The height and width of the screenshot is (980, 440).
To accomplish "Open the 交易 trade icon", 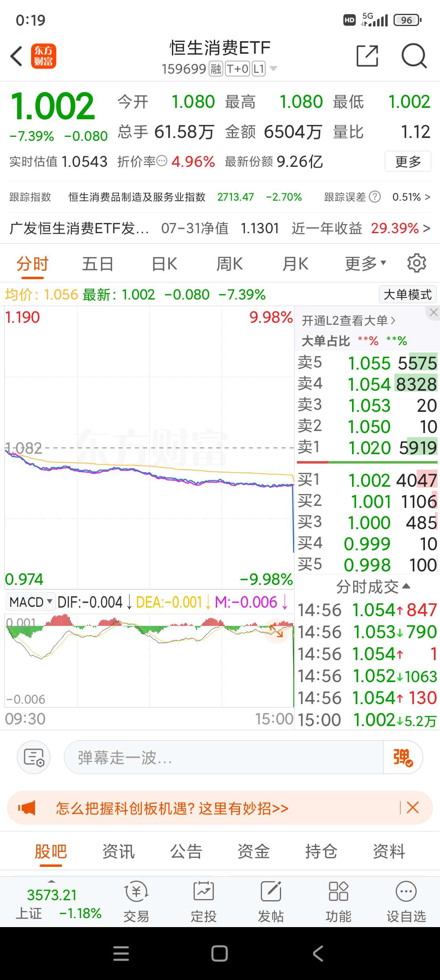I will [x=136, y=902].
